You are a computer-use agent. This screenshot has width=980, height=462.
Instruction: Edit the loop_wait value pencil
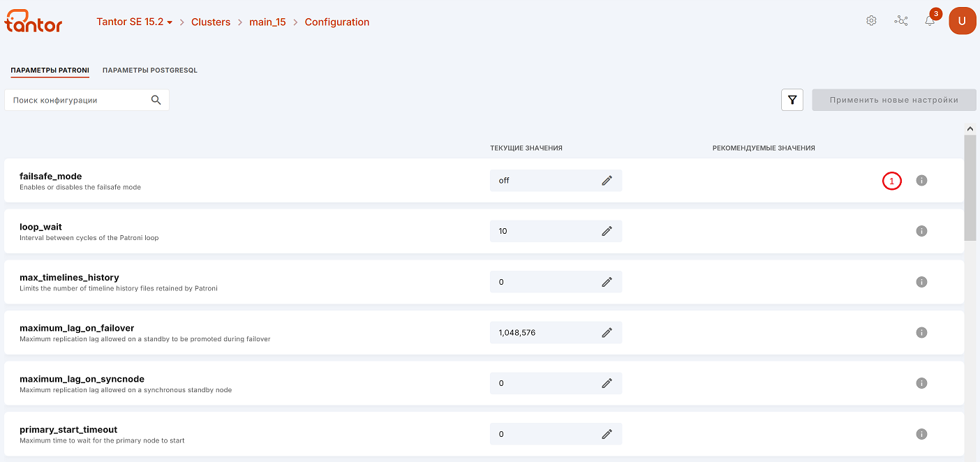[607, 231]
